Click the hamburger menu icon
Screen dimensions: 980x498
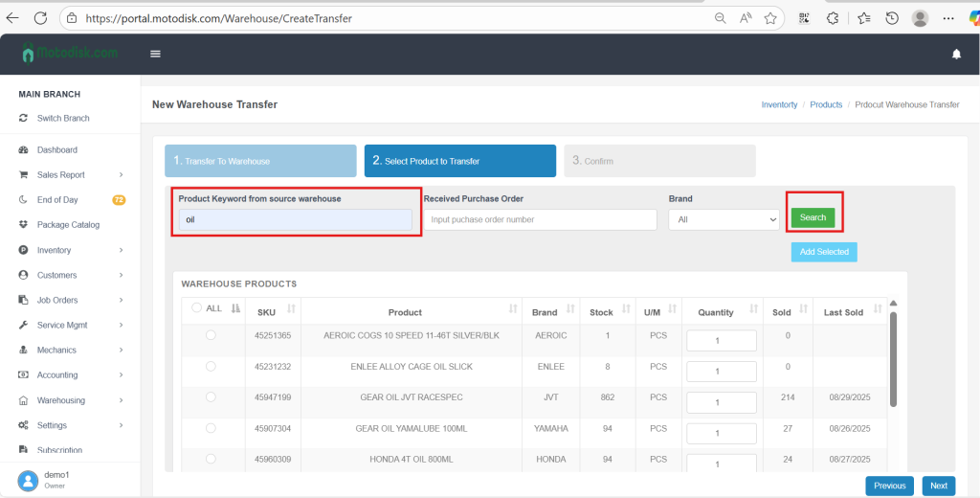click(x=155, y=54)
